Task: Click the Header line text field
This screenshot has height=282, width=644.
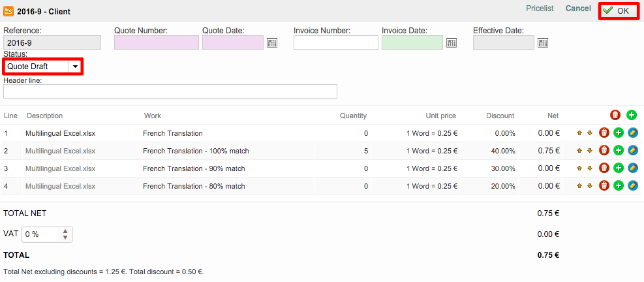Action: pyautogui.click(x=170, y=91)
